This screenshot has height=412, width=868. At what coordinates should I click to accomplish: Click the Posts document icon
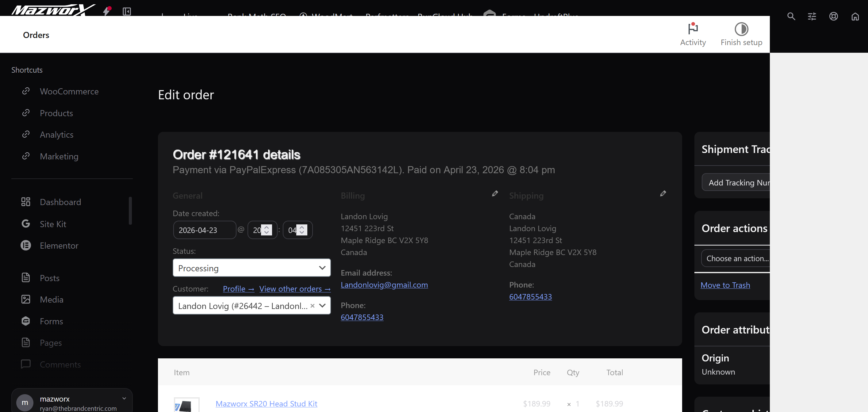point(25,278)
